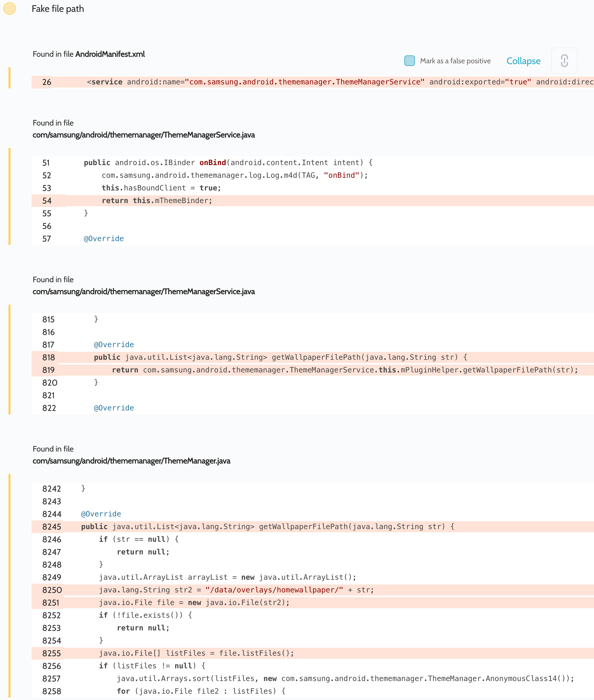Click line number 8245 in ThemeManager snippet
This screenshot has height=700, width=594.
pyautogui.click(x=51, y=527)
